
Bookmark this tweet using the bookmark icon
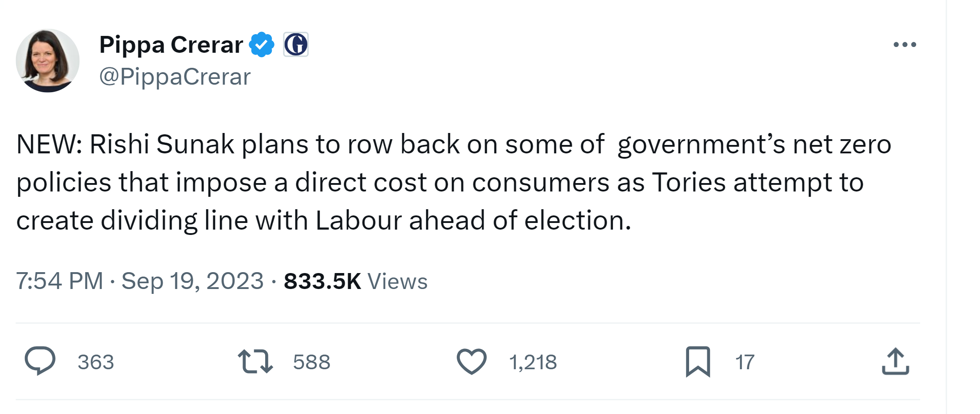698,362
